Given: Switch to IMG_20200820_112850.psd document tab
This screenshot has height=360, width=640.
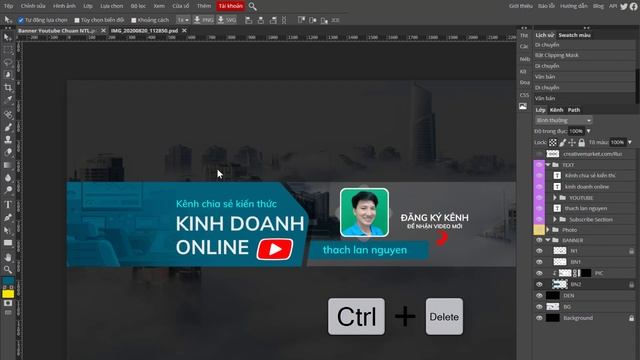Looking at the screenshot, I should click(x=144, y=31).
